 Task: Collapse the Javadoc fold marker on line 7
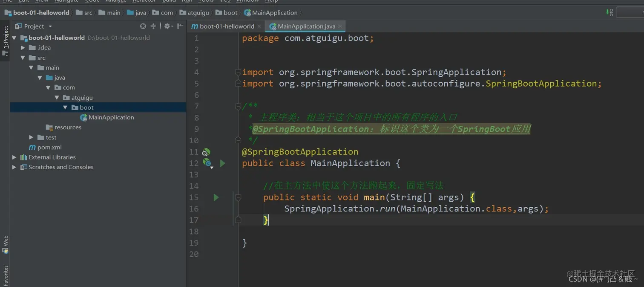coord(238,106)
